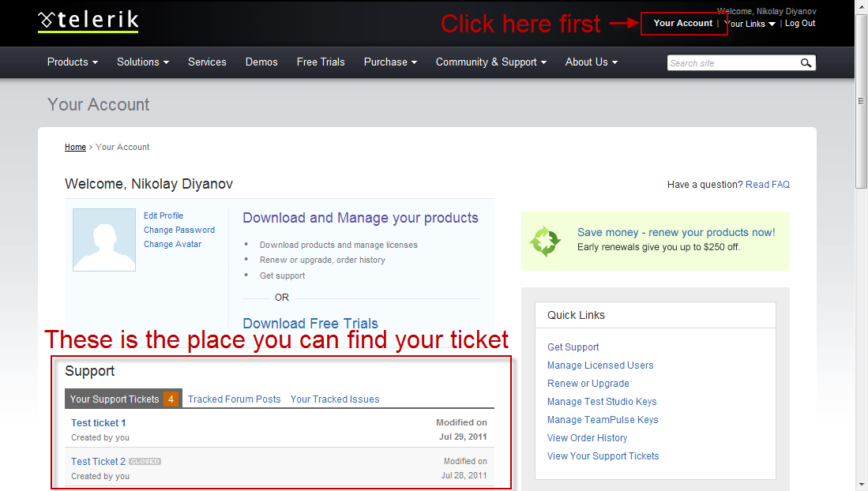The image size is (868, 491).
Task: Click the orange ticket count badge
Action: point(171,399)
